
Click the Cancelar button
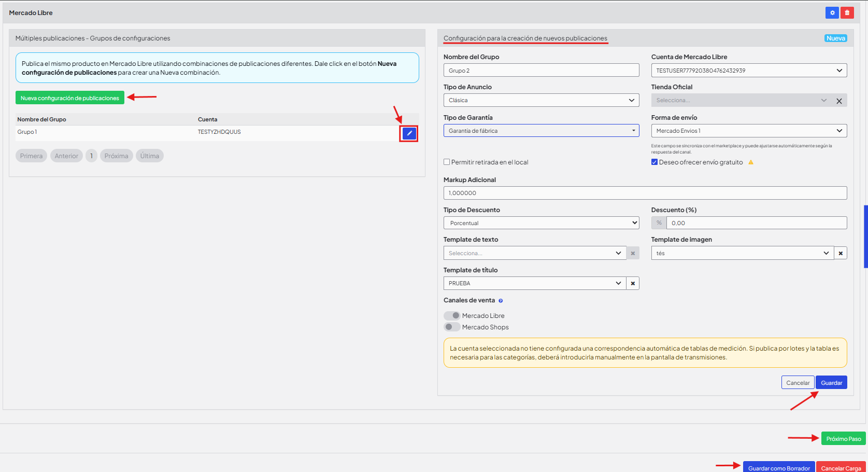coord(798,383)
